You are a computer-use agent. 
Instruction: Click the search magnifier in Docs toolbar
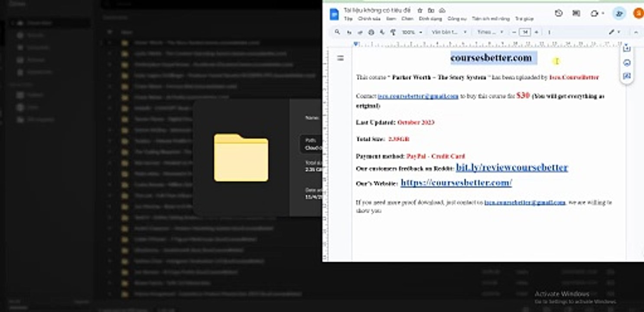click(x=338, y=32)
